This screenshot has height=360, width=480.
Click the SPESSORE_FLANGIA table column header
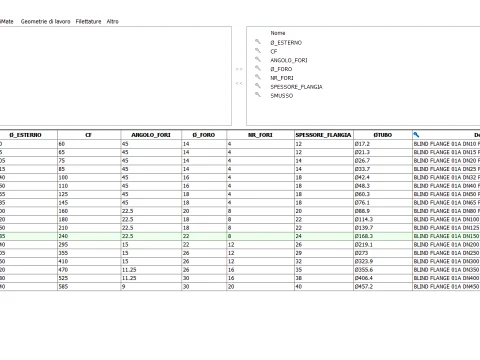click(x=324, y=135)
